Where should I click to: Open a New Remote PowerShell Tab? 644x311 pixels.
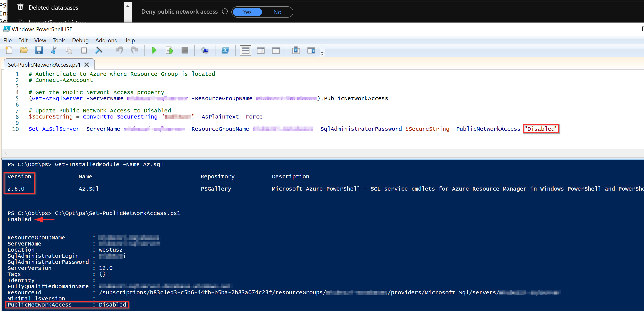(x=205, y=50)
